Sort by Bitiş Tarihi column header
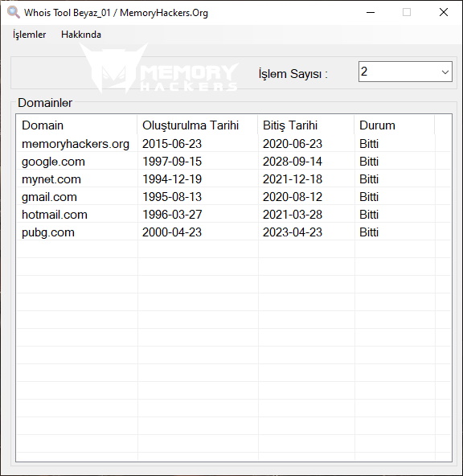Image resolution: width=463 pixels, height=476 pixels. click(305, 125)
